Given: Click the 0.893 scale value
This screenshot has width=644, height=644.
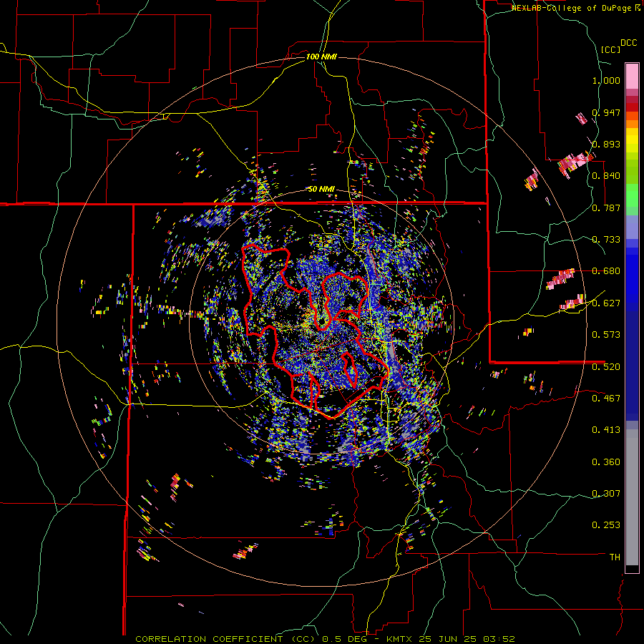Looking at the screenshot, I should pos(606,144).
